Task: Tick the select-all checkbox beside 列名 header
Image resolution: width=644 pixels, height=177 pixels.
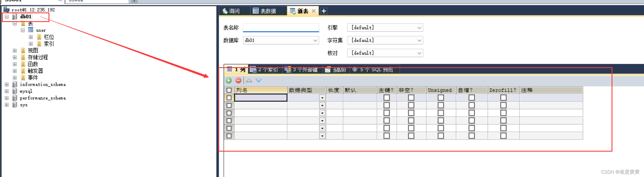Action: tap(229, 90)
